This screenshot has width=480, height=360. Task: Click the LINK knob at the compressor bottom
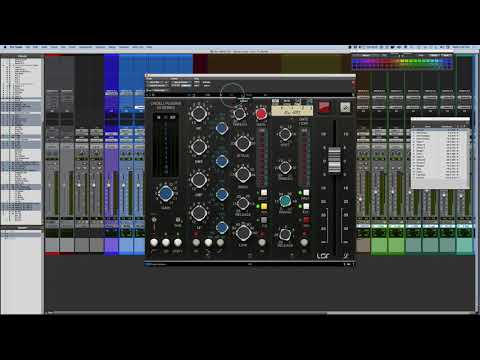pyautogui.click(x=243, y=233)
